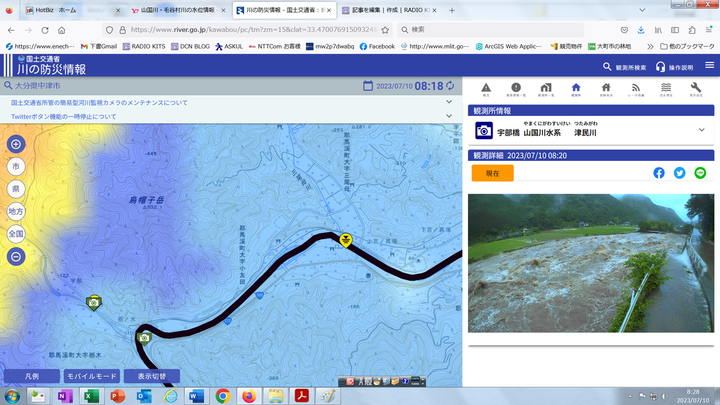Open the hamburger menu at top right
The height and width of the screenshot is (405, 720).
point(709,66)
